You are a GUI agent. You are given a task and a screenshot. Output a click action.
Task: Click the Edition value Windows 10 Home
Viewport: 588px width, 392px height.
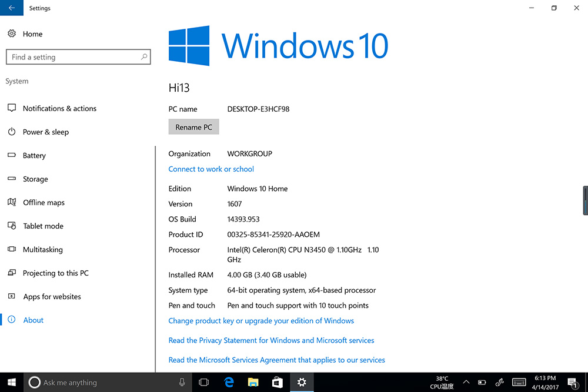[258, 189]
